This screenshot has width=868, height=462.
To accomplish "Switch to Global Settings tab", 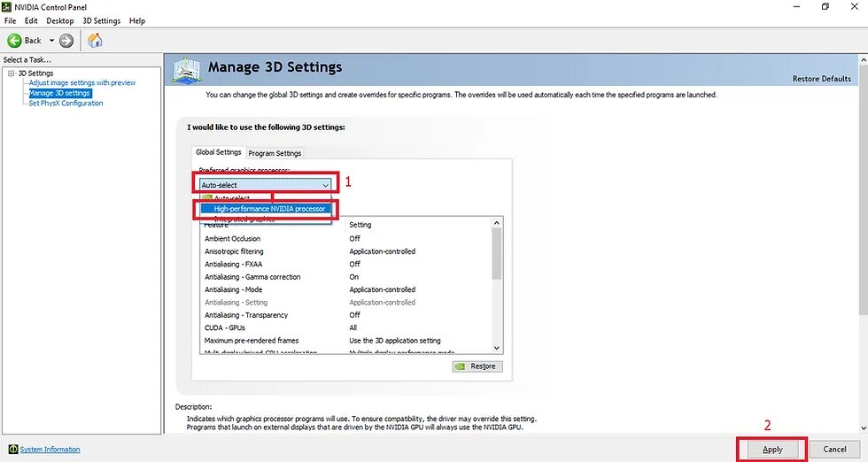I will coord(218,152).
